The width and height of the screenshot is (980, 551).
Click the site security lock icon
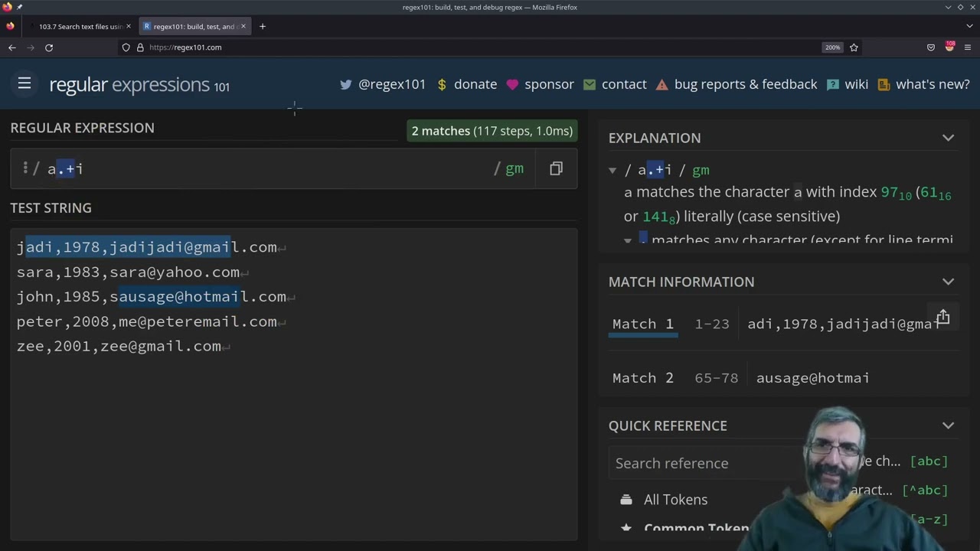(x=140, y=47)
